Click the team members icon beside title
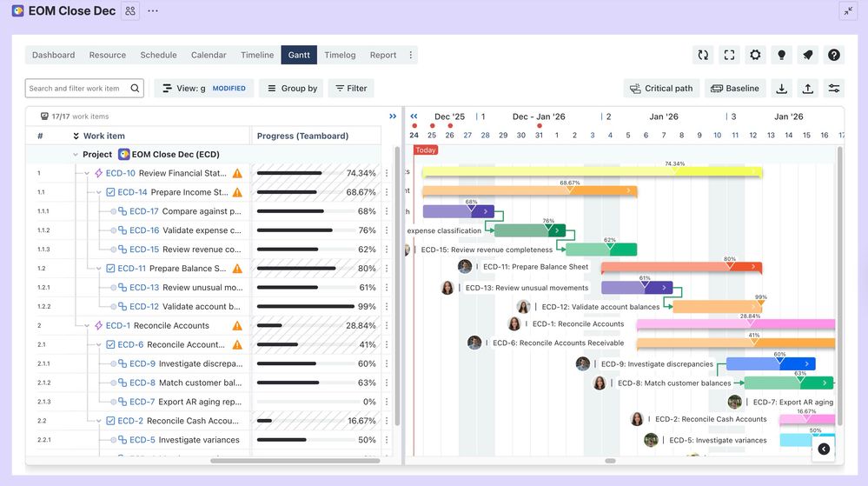 coord(130,10)
